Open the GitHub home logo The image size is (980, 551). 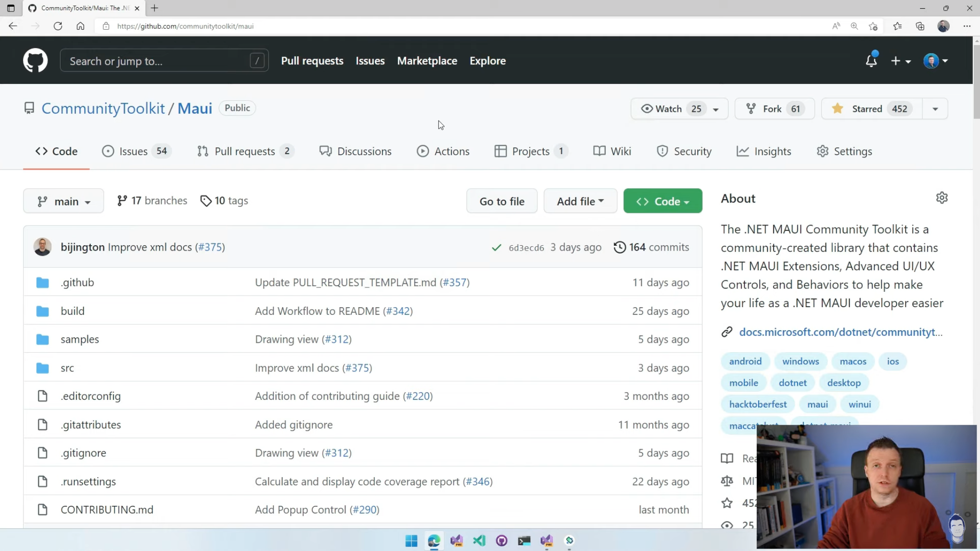click(36, 60)
